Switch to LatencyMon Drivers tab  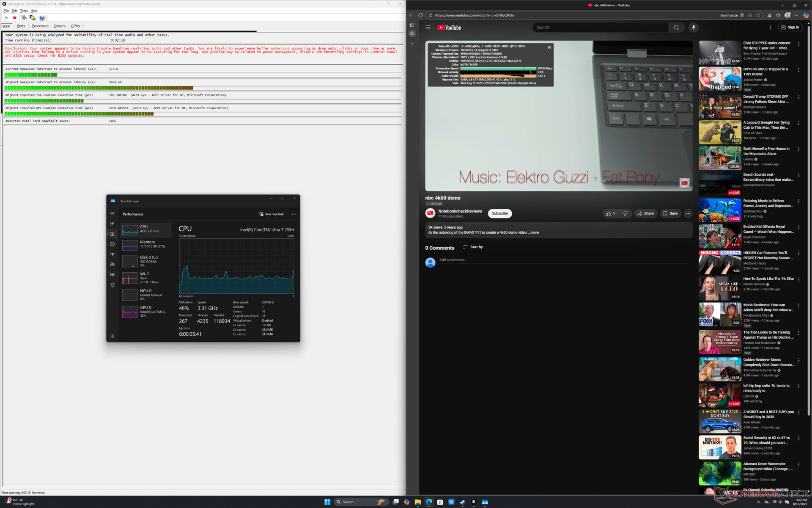click(x=60, y=26)
